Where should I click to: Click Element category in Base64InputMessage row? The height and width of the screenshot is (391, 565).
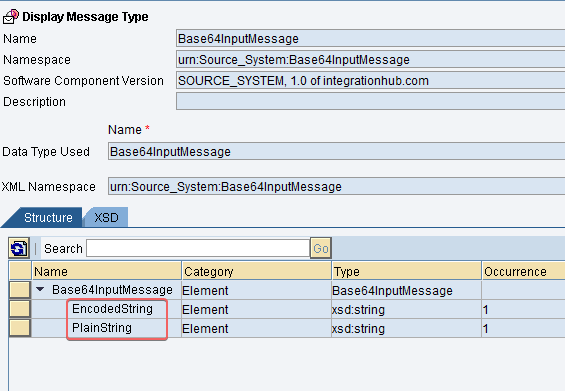[x=205, y=290]
